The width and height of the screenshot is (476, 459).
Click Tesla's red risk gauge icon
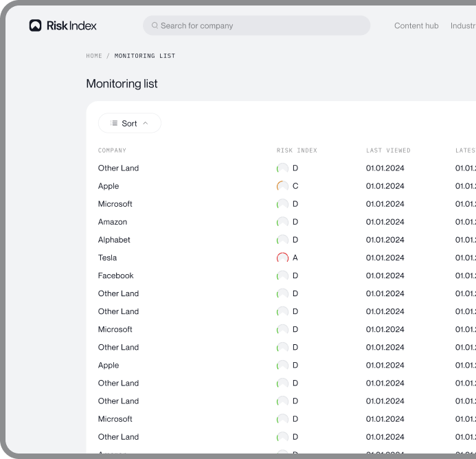[x=282, y=258]
